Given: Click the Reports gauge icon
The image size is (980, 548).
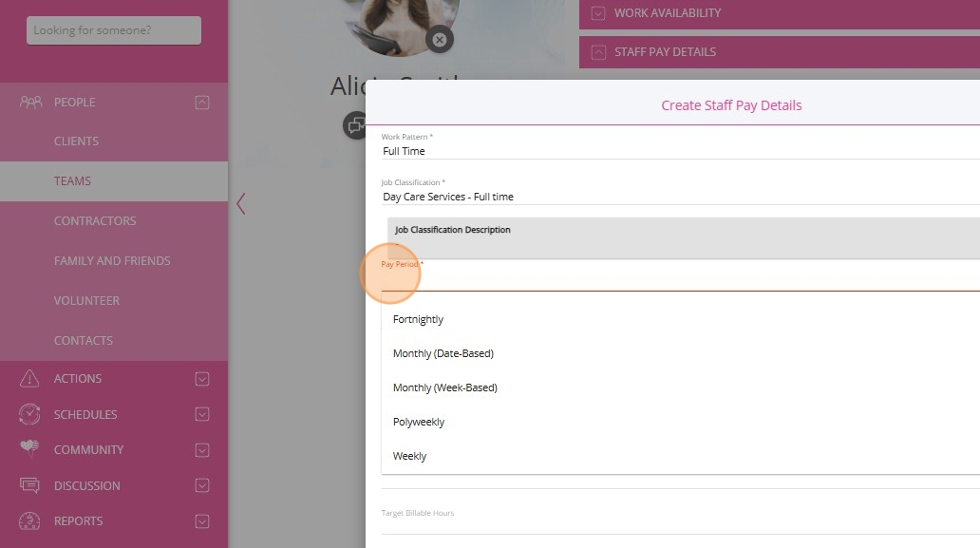Looking at the screenshot, I should (29, 521).
